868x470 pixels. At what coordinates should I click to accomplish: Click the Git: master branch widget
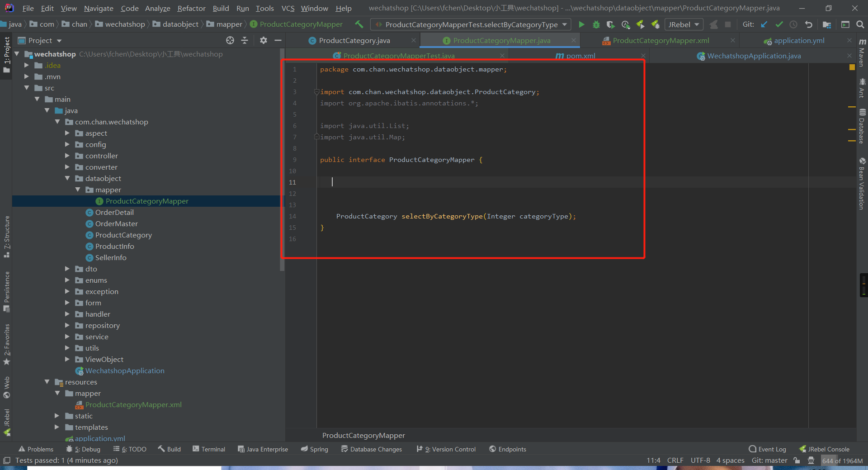(x=769, y=461)
